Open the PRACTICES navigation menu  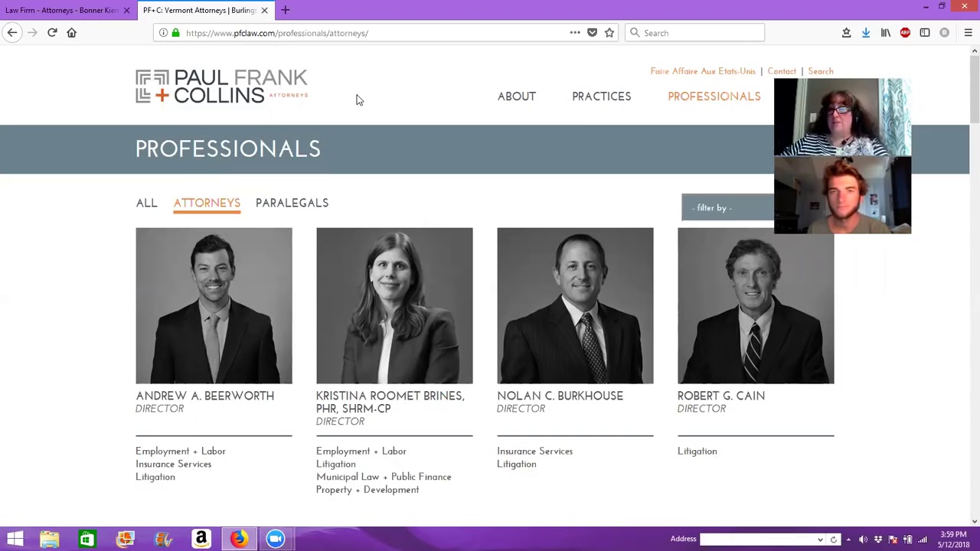click(x=602, y=96)
